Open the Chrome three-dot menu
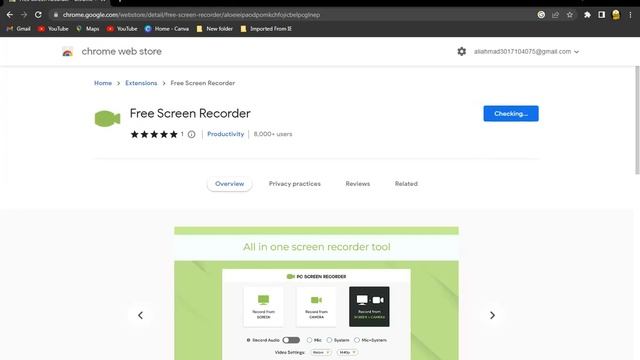Viewport: 640px width, 360px height. (630, 15)
